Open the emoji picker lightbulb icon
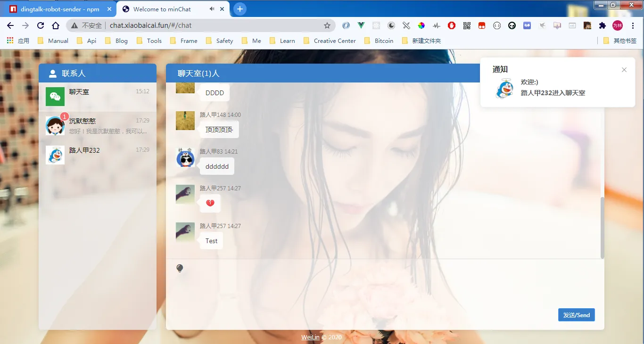The image size is (644, 344). [180, 268]
